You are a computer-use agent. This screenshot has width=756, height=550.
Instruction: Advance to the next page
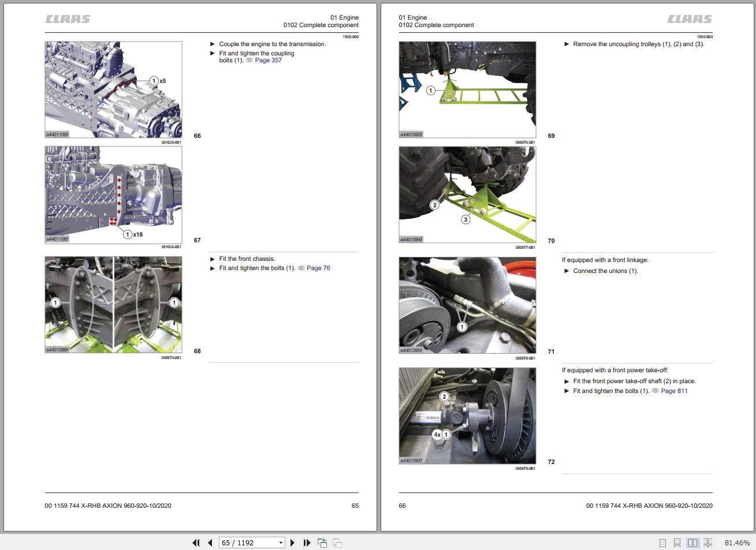click(292, 542)
